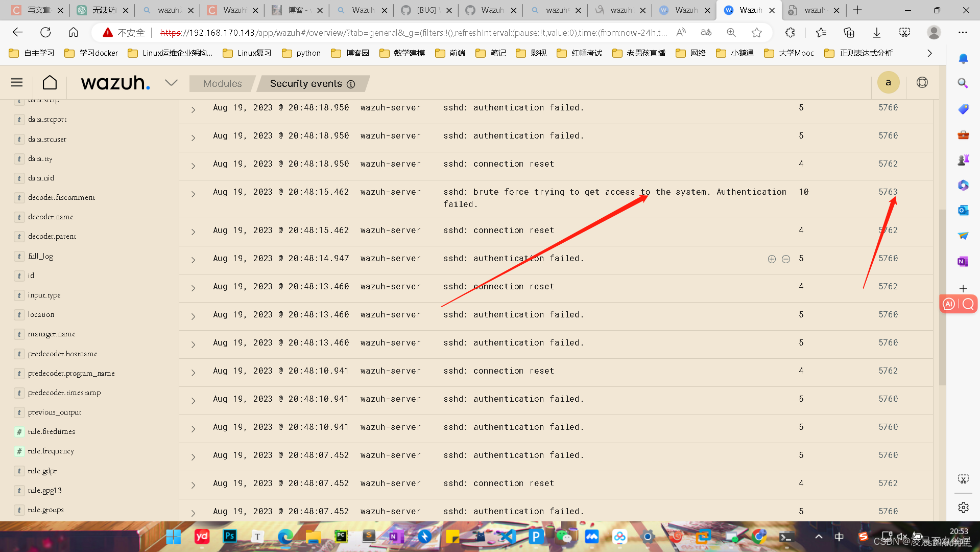Open PyCharm from the taskbar
The width and height of the screenshot is (980, 552).
[x=341, y=536]
